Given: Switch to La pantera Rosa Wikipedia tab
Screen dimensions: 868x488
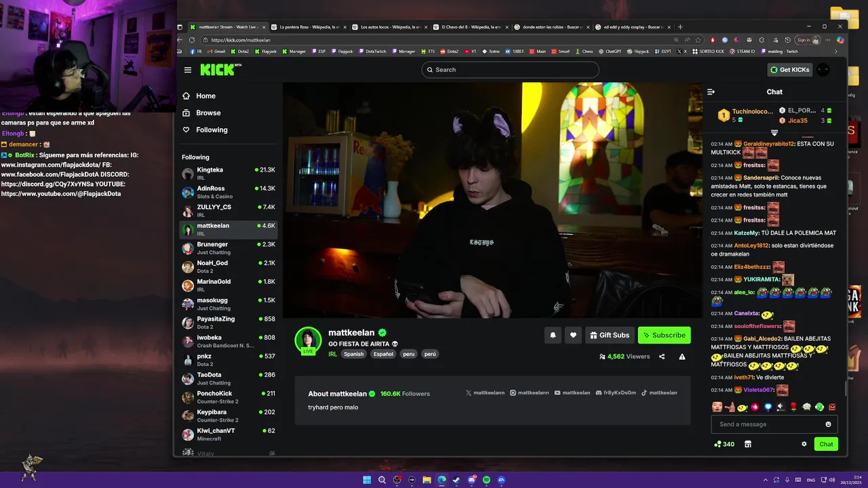Looking at the screenshot, I should pos(309,27).
